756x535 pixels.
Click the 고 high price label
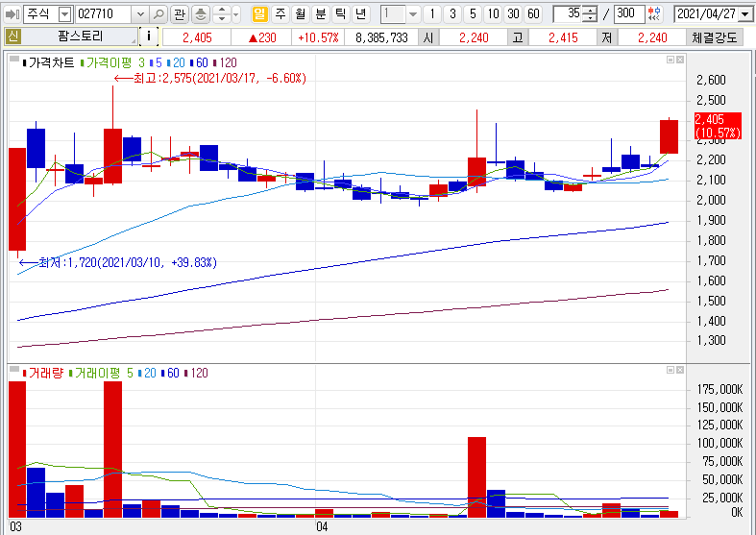pyautogui.click(x=518, y=37)
